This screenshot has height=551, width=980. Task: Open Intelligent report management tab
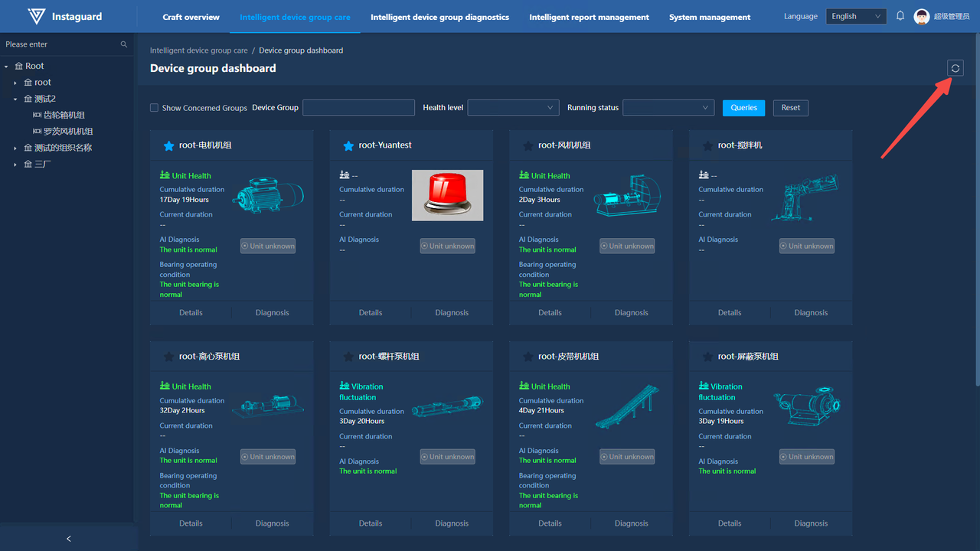(589, 17)
